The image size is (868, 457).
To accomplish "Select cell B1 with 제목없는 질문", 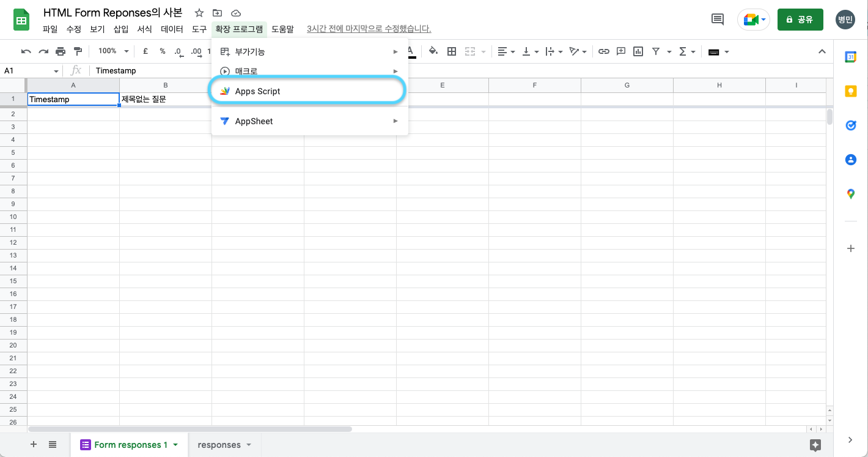I will point(166,99).
